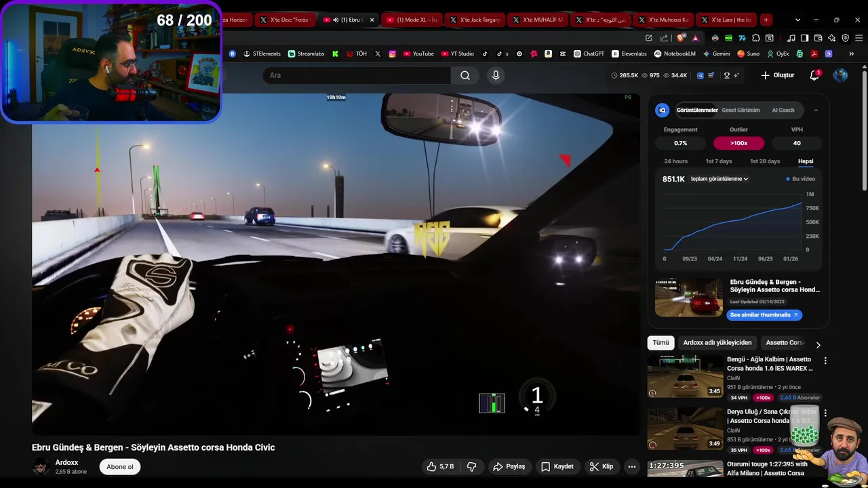
Task: Open options for Bengü - Ağla Kalbim video
Action: coord(825,361)
